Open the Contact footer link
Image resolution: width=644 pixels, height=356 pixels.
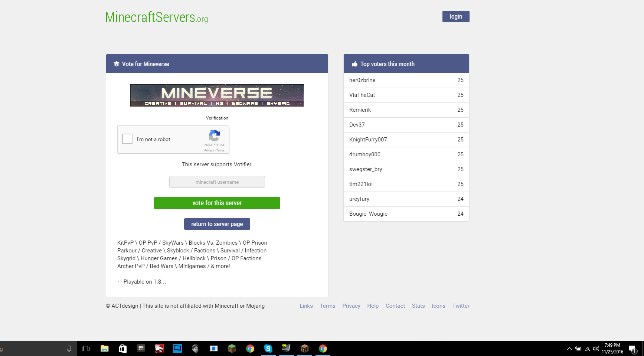pos(395,306)
